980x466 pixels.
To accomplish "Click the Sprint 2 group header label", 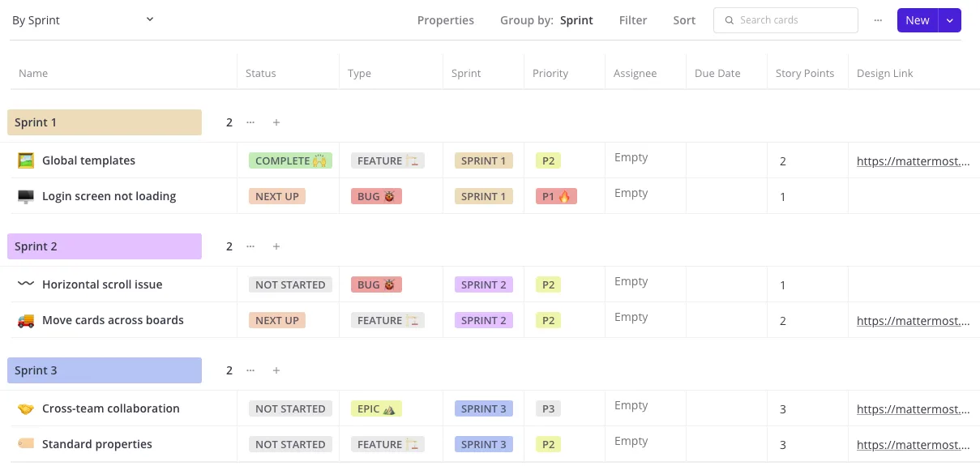I will [105, 246].
